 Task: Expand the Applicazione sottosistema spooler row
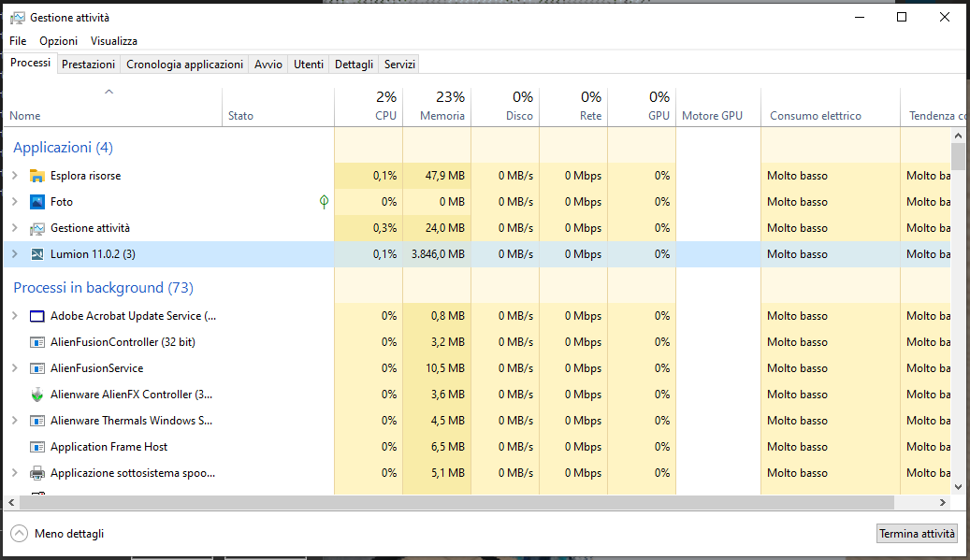[x=15, y=473]
